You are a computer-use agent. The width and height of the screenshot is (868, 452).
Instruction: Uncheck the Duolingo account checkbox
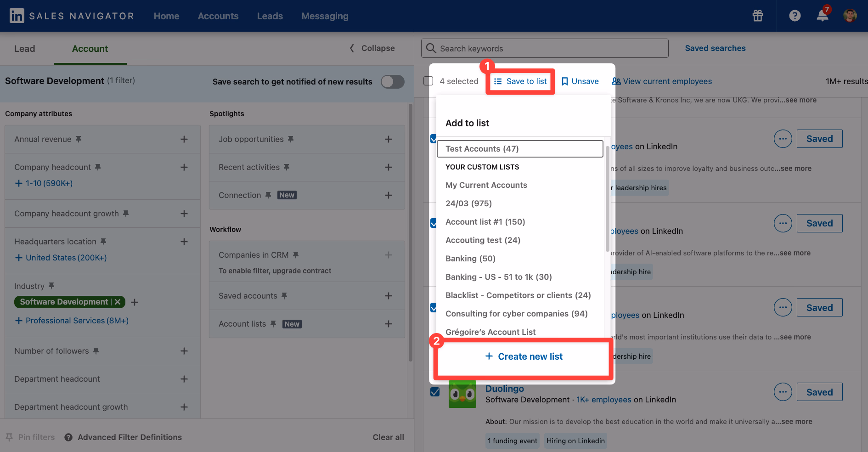click(x=435, y=392)
